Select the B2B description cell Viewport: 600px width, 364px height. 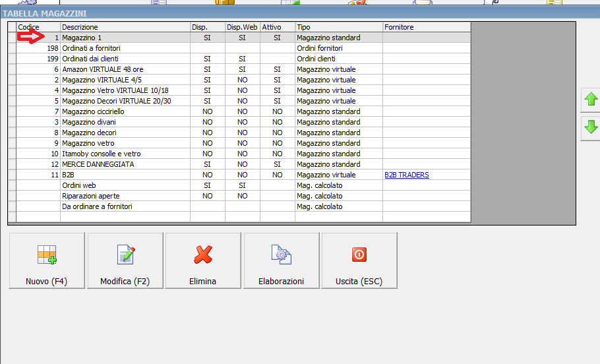125,175
